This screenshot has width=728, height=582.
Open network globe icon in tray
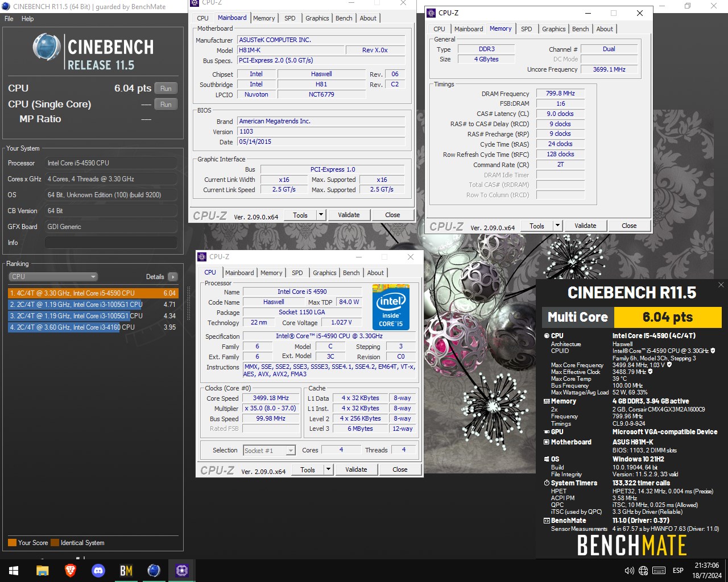[643, 571]
